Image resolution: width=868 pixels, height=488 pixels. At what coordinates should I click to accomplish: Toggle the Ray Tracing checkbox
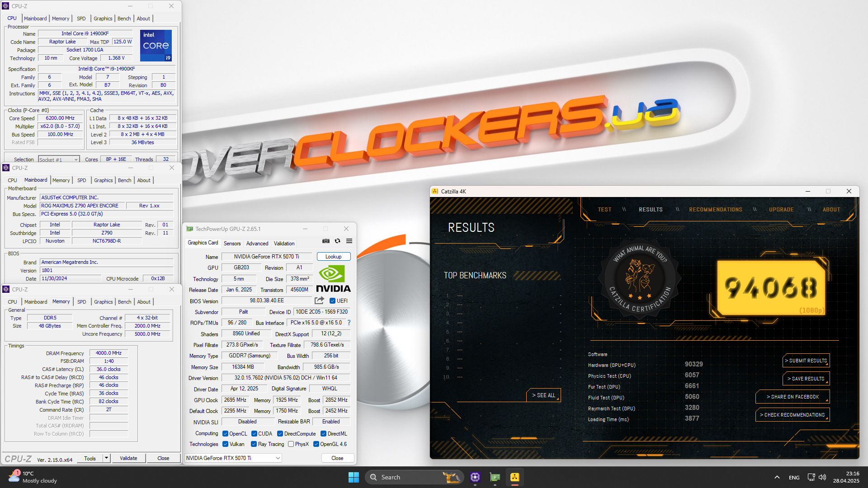pyautogui.click(x=254, y=444)
